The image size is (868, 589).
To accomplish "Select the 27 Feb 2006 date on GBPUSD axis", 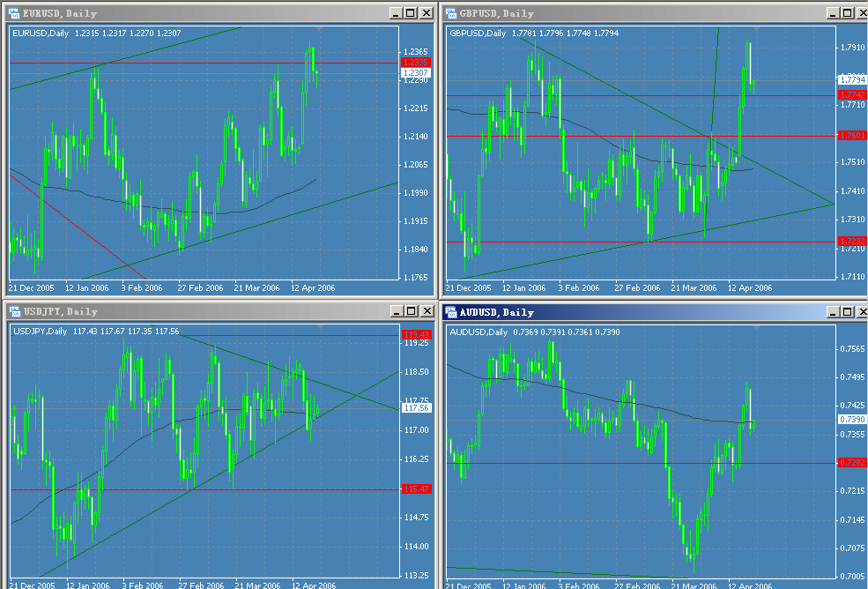I will point(637,288).
